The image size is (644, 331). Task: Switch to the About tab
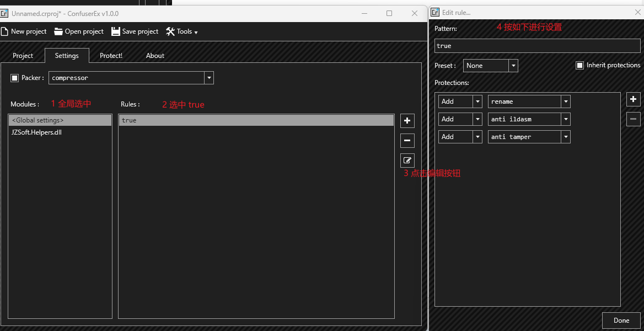(x=155, y=55)
